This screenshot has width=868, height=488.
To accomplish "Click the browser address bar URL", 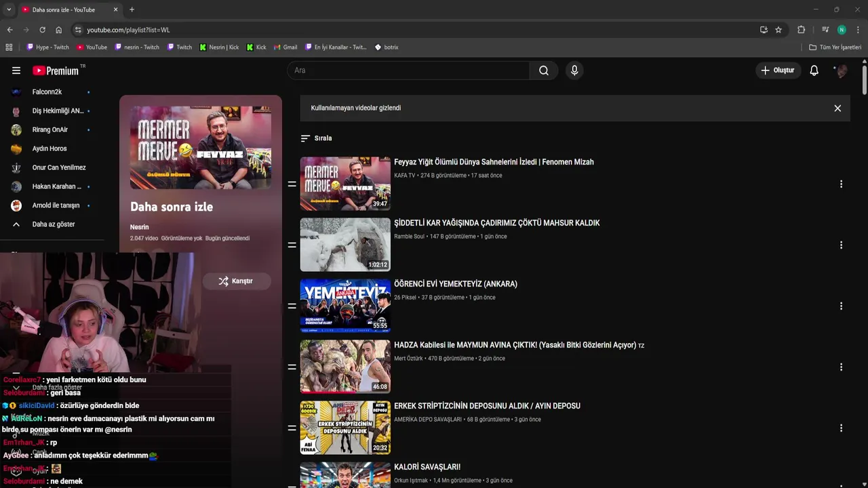I will click(x=128, y=30).
